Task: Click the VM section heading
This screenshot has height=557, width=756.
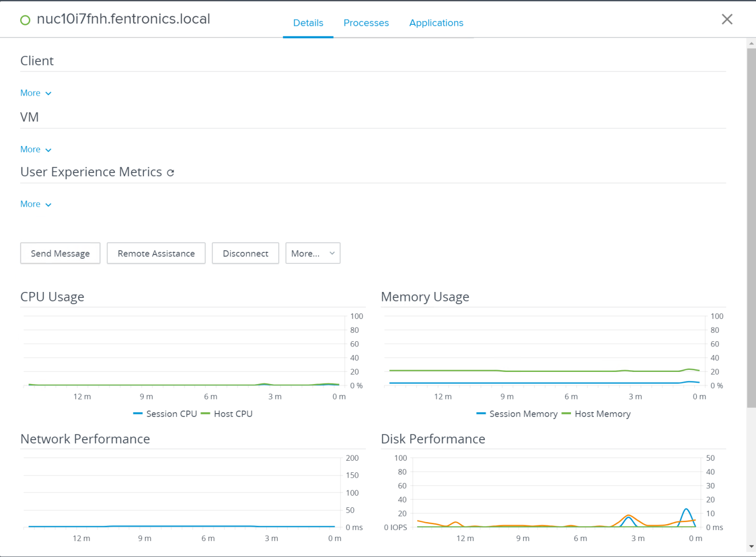Action: 30,117
